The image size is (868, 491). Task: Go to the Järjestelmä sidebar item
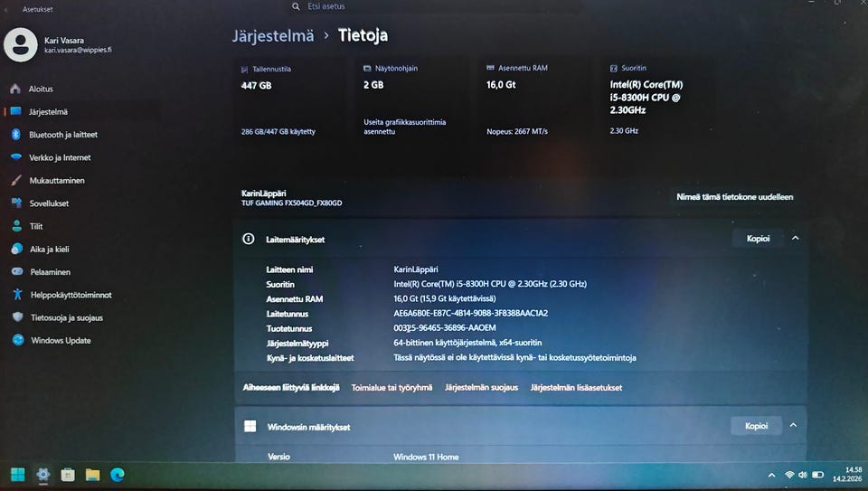[x=48, y=112]
